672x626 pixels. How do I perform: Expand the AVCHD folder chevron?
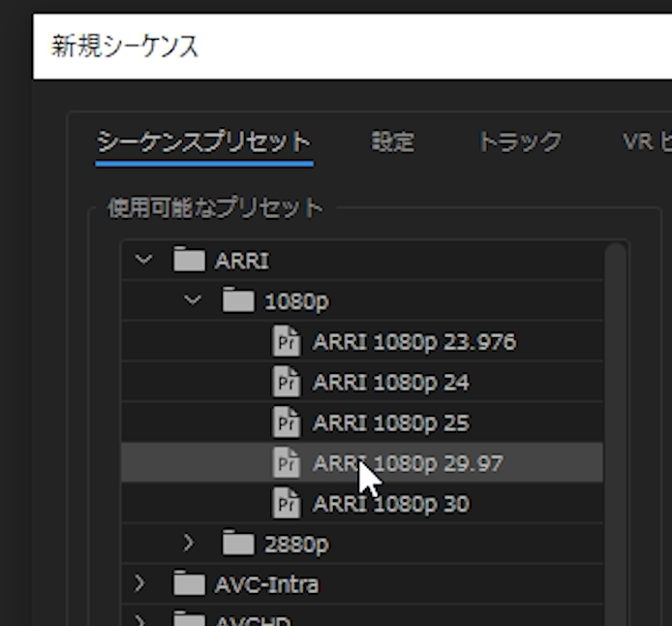(x=139, y=621)
